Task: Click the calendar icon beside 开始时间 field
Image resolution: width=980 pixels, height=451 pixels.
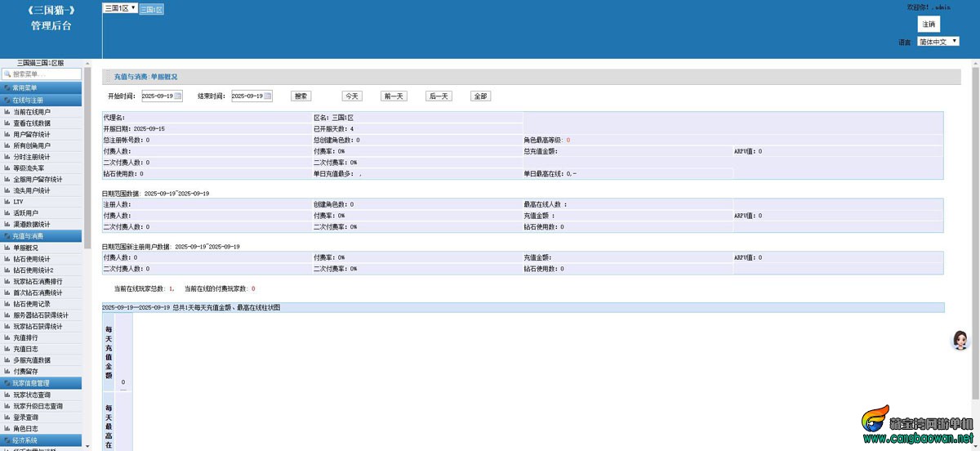Action: click(178, 96)
